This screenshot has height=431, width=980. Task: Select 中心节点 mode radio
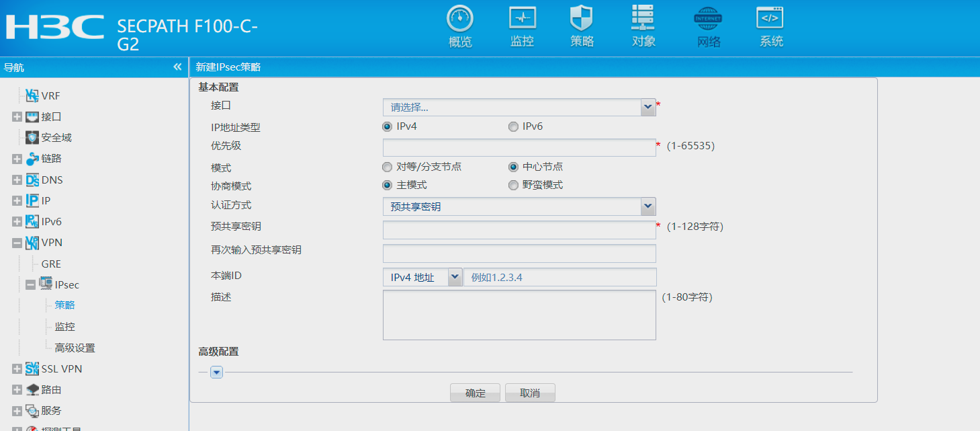point(513,167)
